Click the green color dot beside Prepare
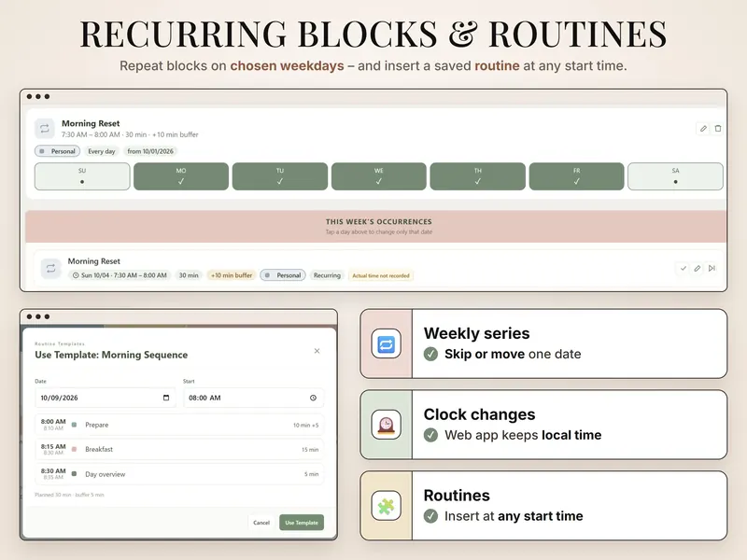 click(74, 425)
